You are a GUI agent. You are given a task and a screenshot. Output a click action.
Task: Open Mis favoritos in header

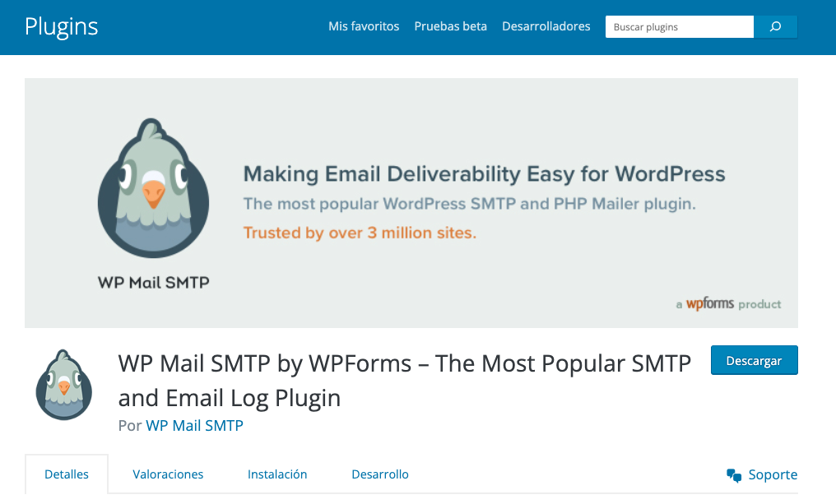point(364,26)
